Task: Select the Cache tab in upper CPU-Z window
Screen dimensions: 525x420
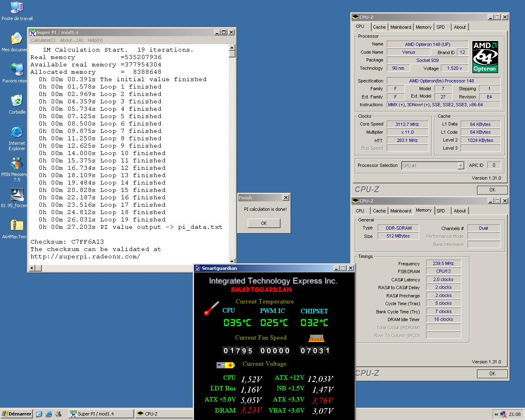Action: point(379,27)
